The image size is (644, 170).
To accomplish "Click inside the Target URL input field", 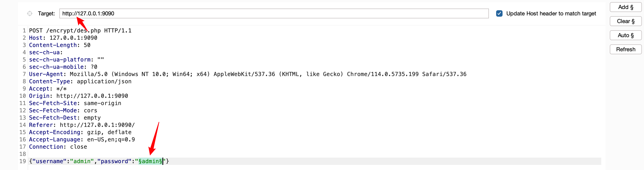I will [x=274, y=13].
